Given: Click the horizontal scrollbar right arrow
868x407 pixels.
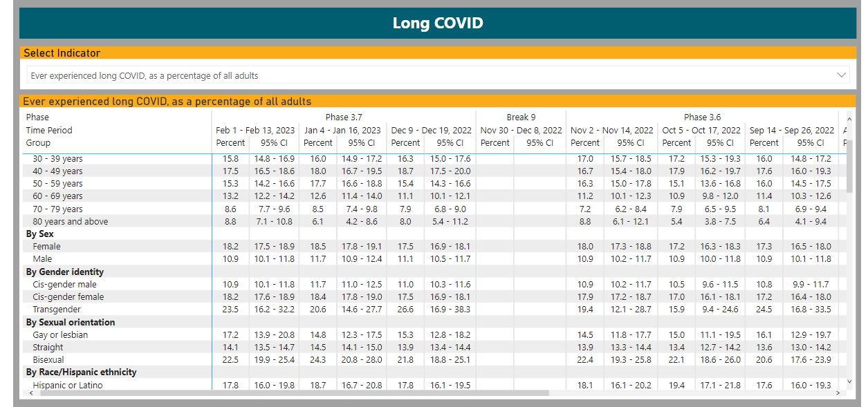Looking at the screenshot, I should point(838,392).
